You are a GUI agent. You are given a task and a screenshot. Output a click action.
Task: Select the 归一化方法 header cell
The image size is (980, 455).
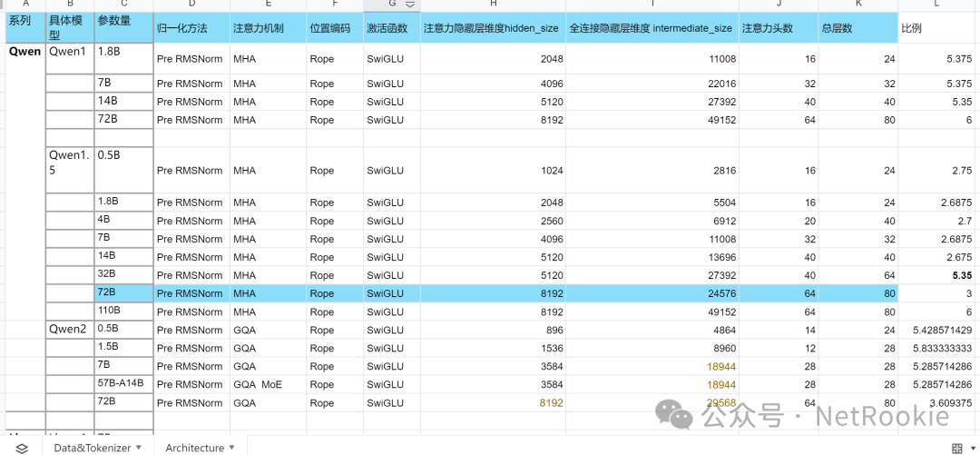click(x=191, y=28)
